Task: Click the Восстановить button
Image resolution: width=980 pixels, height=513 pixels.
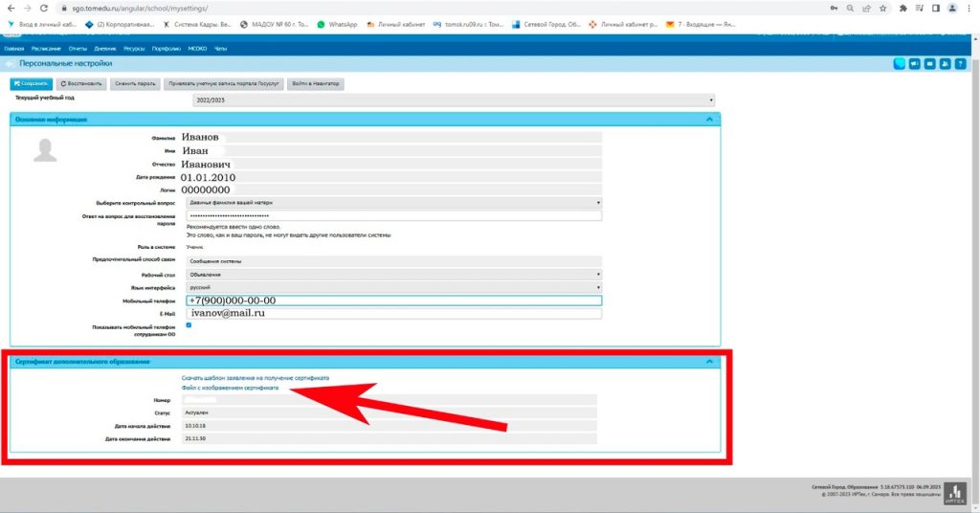Action: [x=80, y=84]
